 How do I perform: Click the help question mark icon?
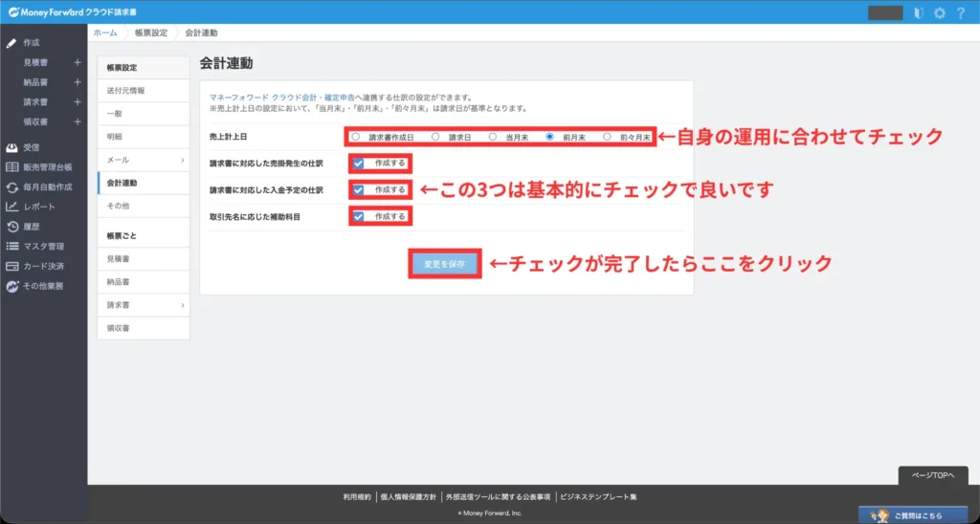point(961,12)
